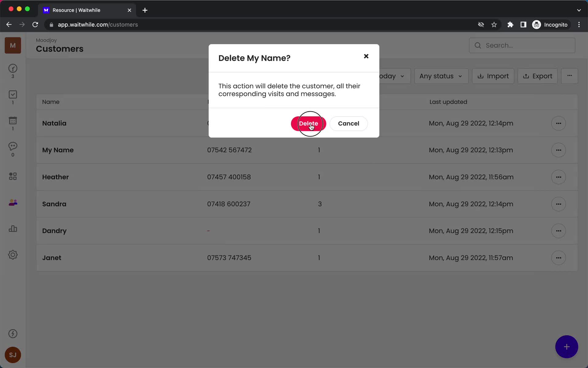The height and width of the screenshot is (368, 588).
Task: Confirm deletion with the red Delete button
Action: pyautogui.click(x=308, y=123)
